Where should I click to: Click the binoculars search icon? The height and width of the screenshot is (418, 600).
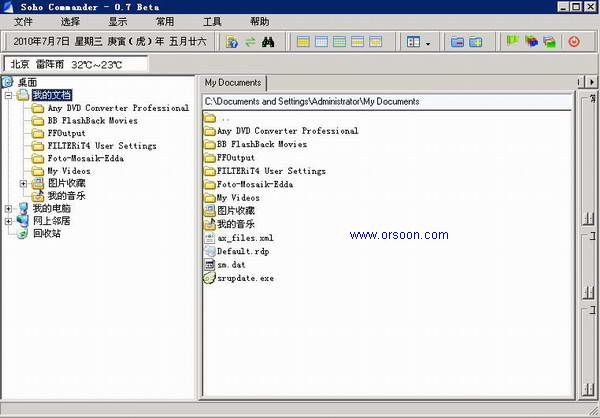coord(268,42)
